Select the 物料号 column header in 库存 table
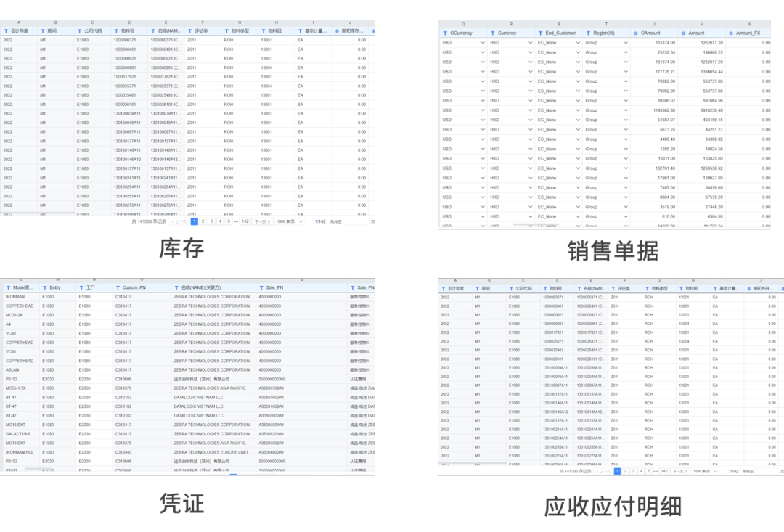 pos(129,31)
